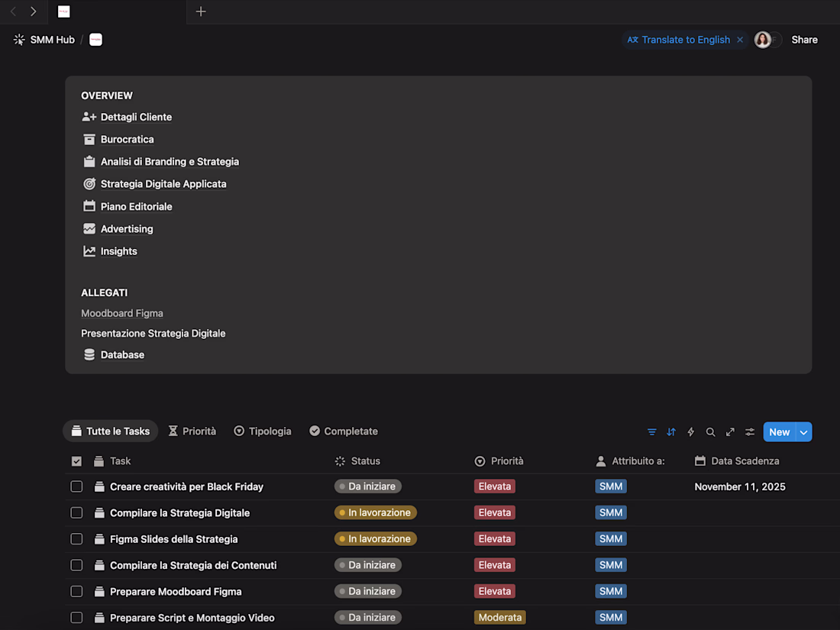The image size is (840, 630).
Task: Open view settings sliders icon
Action: pyautogui.click(x=750, y=431)
